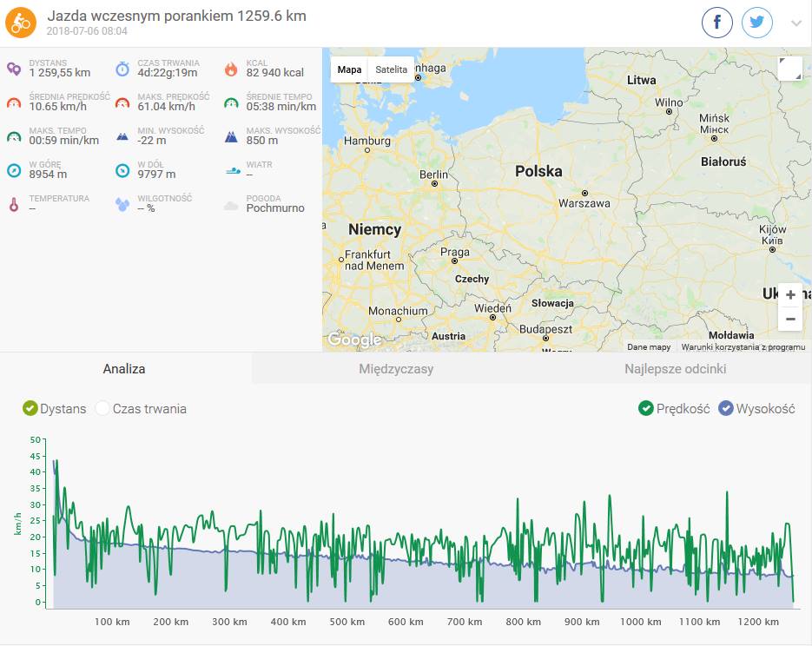Screen dimensions: 812x646
Task: Click the Wilno label on the map
Action: [x=669, y=102]
